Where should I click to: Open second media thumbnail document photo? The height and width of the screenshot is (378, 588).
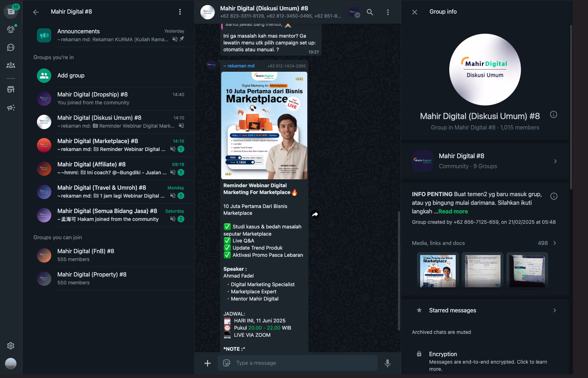(483, 271)
